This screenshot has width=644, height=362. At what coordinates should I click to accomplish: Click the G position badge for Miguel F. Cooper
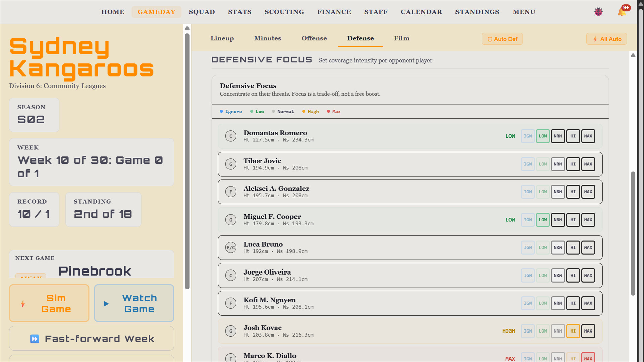point(231,220)
